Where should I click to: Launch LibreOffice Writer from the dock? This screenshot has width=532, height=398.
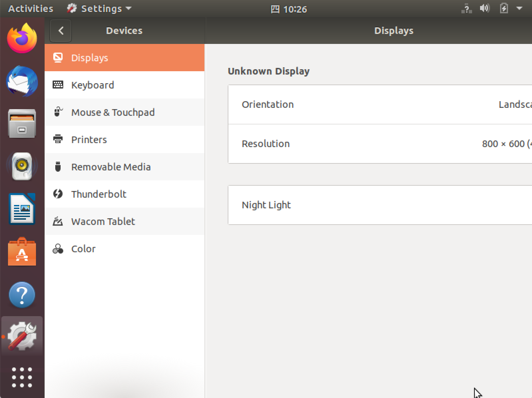22,209
